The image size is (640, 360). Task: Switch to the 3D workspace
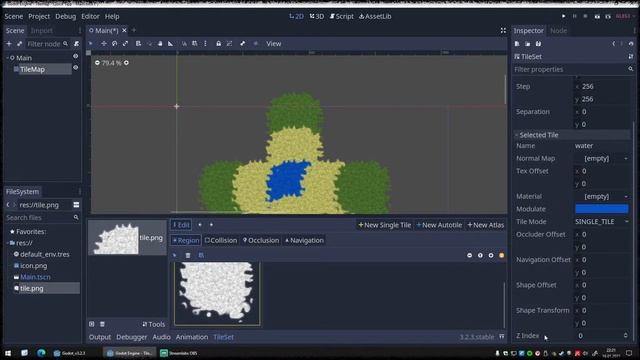click(317, 16)
